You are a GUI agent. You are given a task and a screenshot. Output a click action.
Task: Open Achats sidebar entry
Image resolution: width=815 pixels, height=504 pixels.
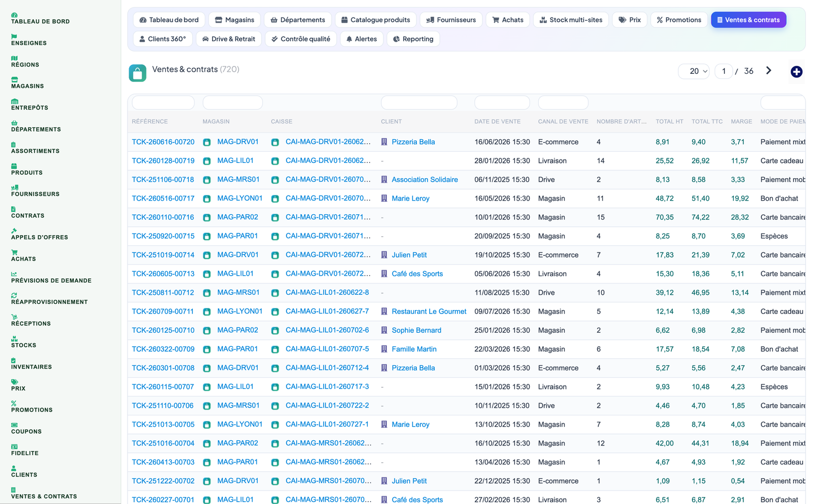[x=23, y=256]
